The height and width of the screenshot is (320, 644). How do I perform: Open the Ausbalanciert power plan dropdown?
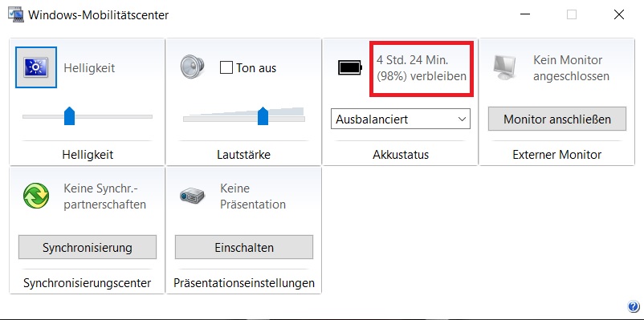coord(401,119)
